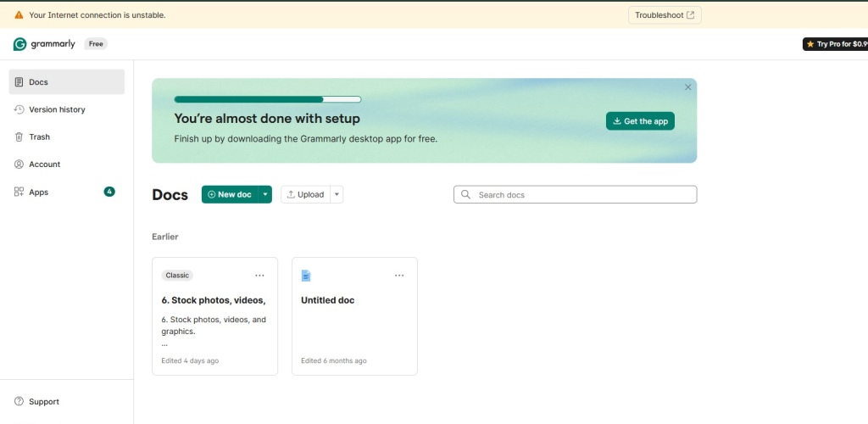Expand the Upload dropdown arrow
This screenshot has height=424, width=868.
337,194
